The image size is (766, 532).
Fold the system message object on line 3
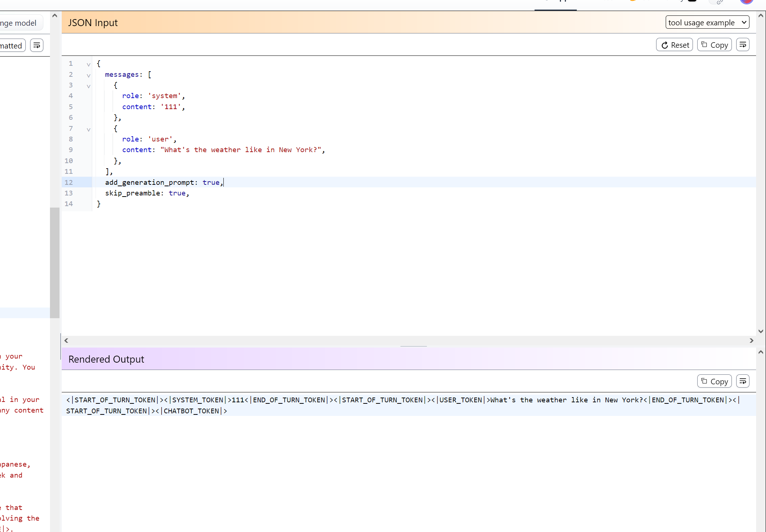pos(89,86)
